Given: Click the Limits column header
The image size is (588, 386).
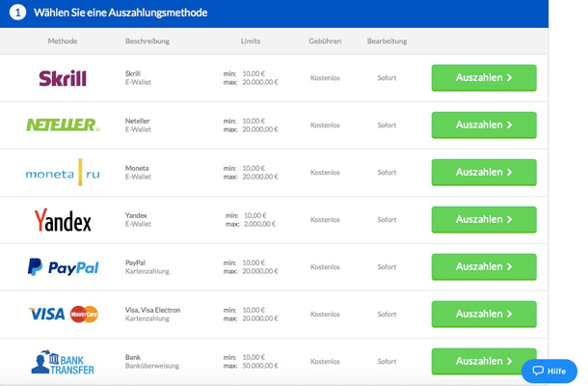Looking at the screenshot, I should [251, 41].
